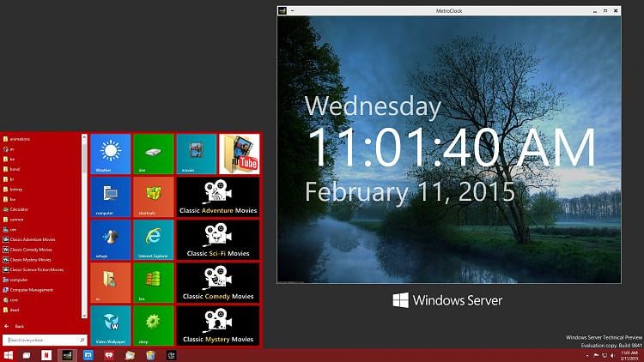The width and height of the screenshot is (644, 362).
Task: Open Task View in the taskbar
Action: point(27,355)
